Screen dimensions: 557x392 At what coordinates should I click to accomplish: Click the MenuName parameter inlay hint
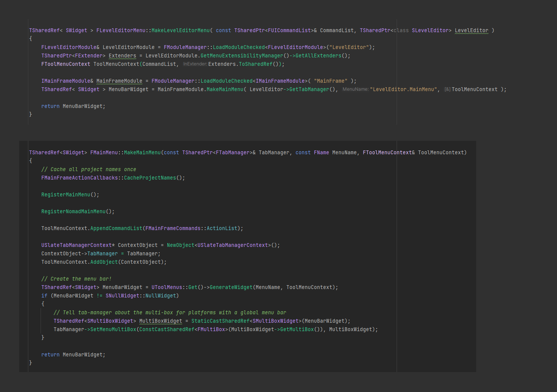(x=355, y=89)
